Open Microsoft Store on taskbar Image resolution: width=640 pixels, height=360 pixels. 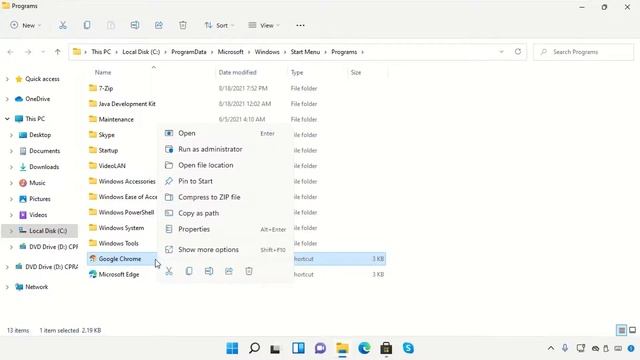(x=386, y=348)
